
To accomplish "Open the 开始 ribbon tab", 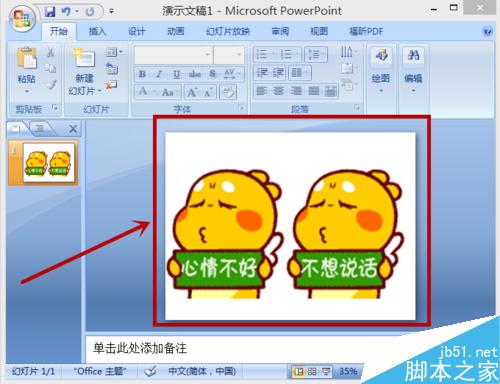I will 59,31.
